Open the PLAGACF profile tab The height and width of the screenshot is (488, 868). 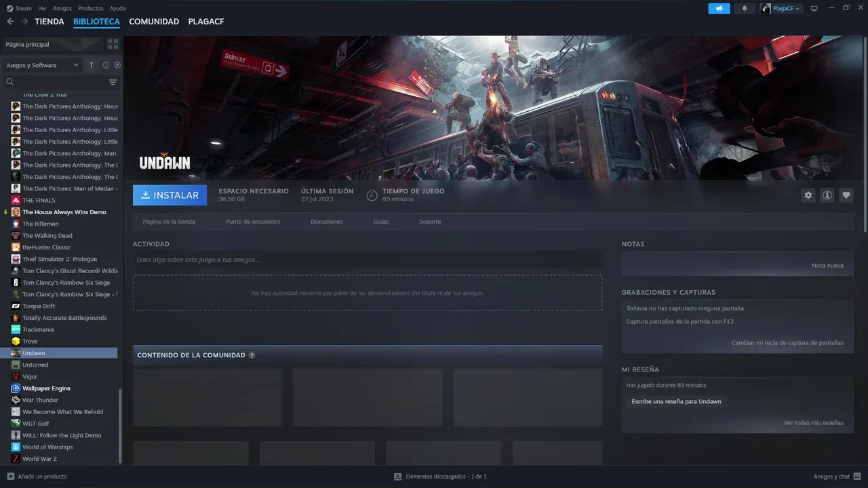point(206,22)
